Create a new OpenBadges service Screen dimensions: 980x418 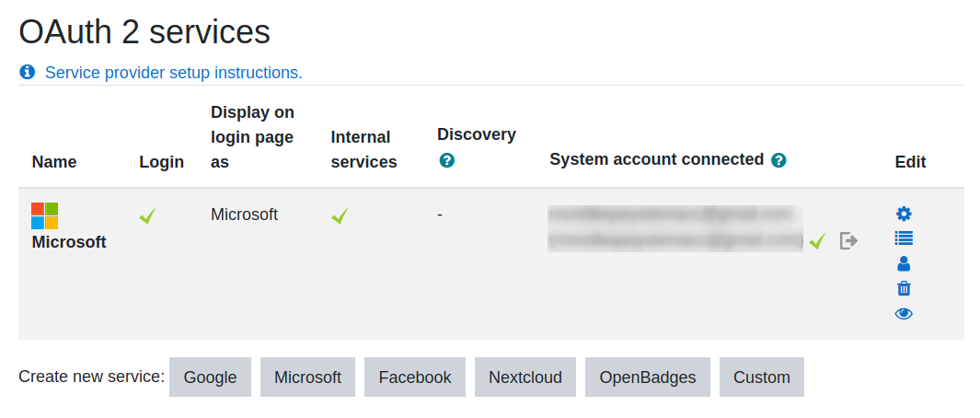648,377
